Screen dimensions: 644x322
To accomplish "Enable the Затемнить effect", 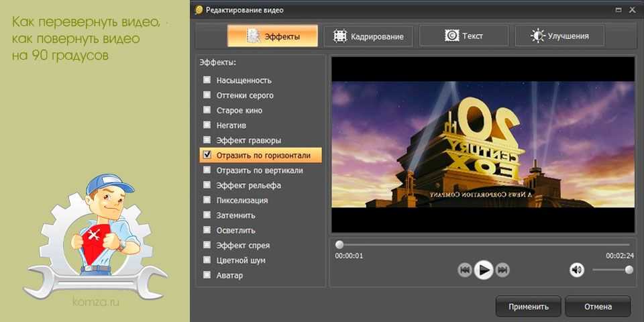I will pos(207,215).
